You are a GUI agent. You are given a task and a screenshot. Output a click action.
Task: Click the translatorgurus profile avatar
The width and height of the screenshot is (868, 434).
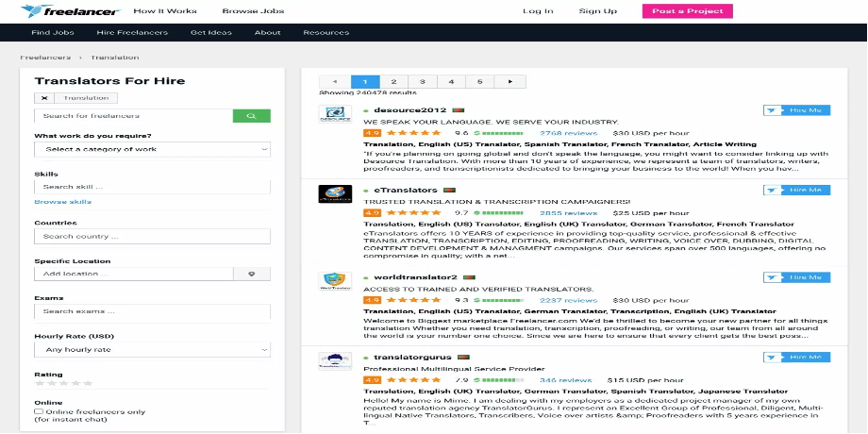pyautogui.click(x=335, y=362)
